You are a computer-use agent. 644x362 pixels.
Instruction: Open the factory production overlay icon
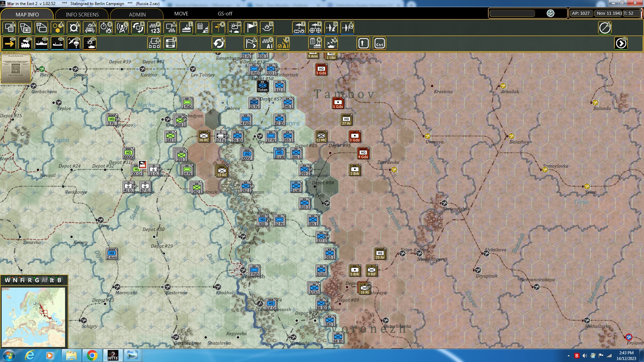(x=186, y=28)
